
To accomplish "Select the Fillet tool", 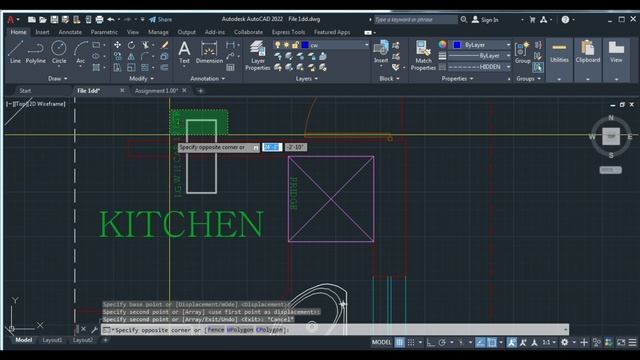I will tap(145, 56).
